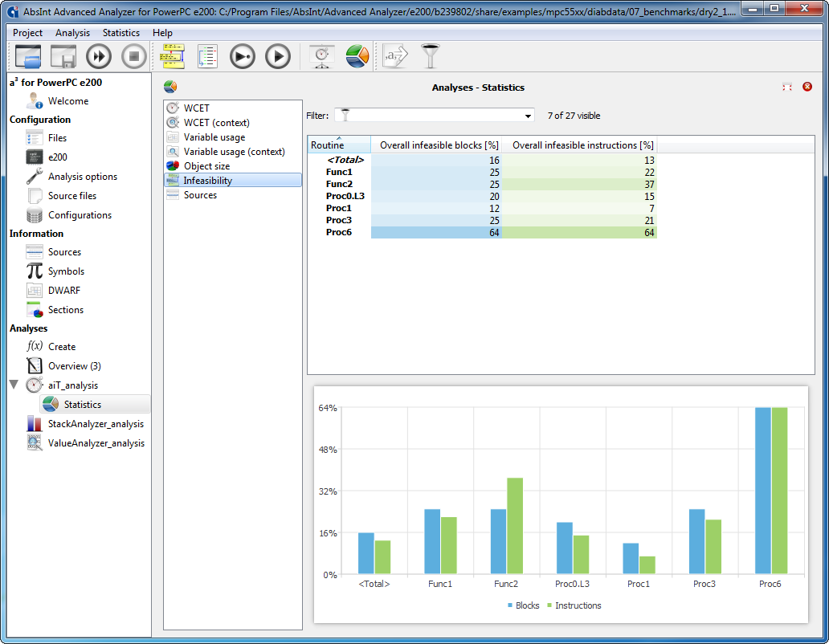Click the play run analysis toolbar icon
The image size is (829, 644).
click(x=278, y=56)
